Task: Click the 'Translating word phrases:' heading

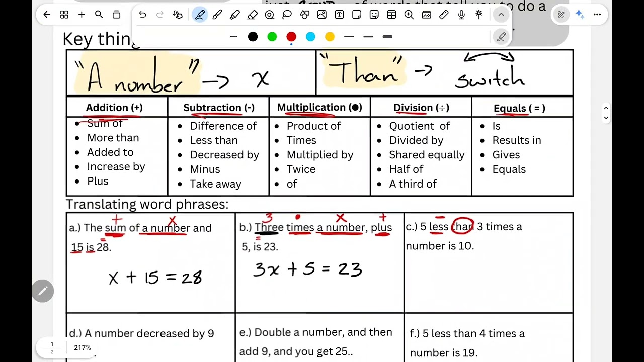Action: tap(147, 205)
